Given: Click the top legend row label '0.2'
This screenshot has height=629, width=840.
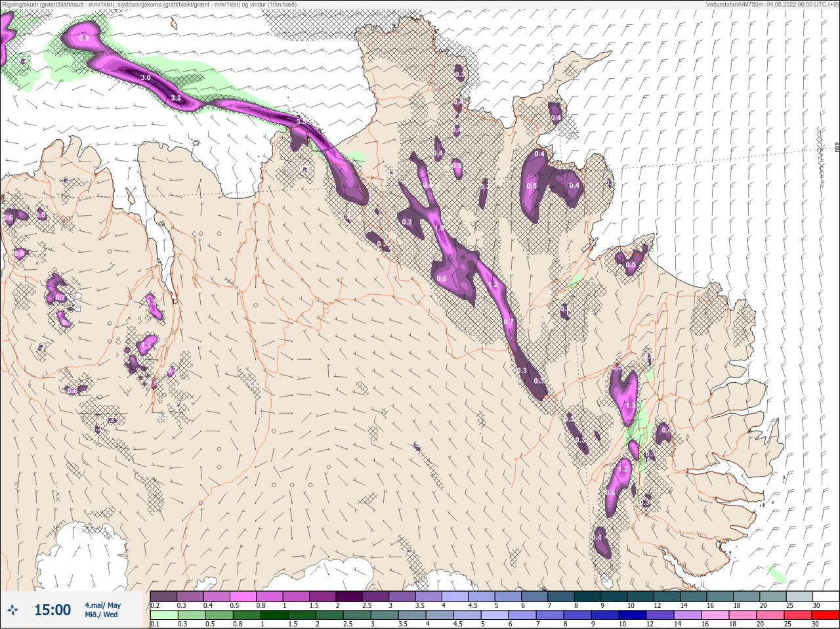Looking at the screenshot, I should click(x=155, y=605).
